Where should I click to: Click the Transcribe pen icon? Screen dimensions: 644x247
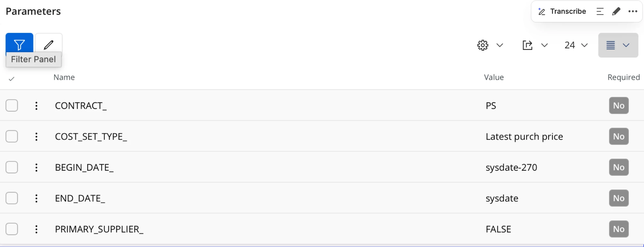[542, 11]
